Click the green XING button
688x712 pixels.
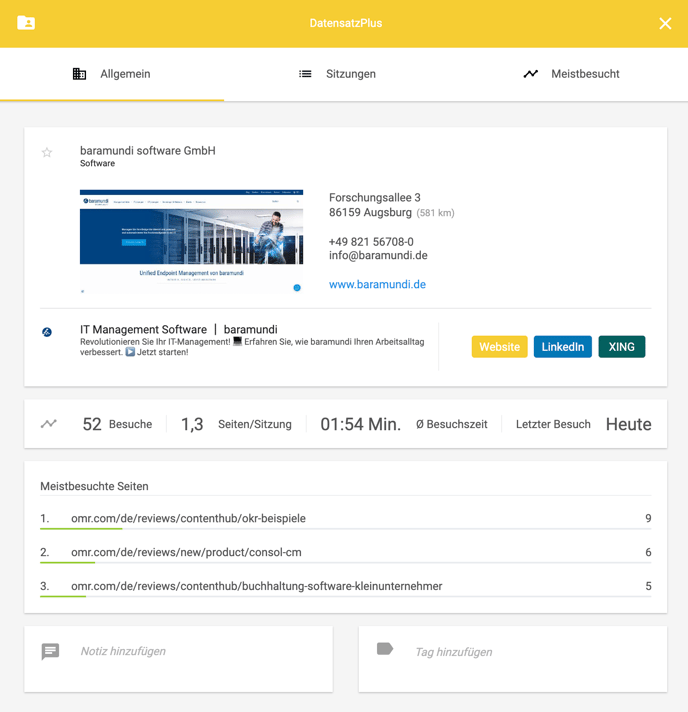click(622, 347)
